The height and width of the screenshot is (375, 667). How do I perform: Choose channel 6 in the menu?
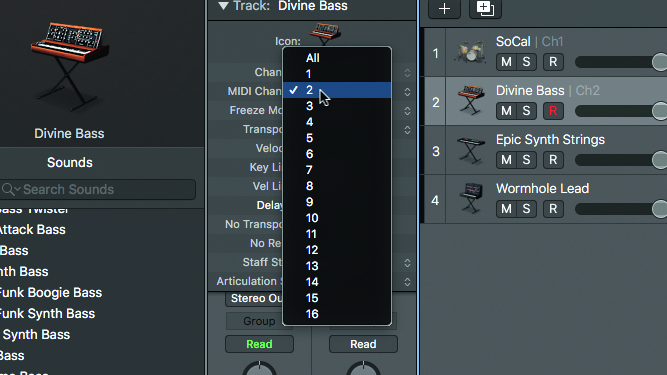(x=337, y=154)
